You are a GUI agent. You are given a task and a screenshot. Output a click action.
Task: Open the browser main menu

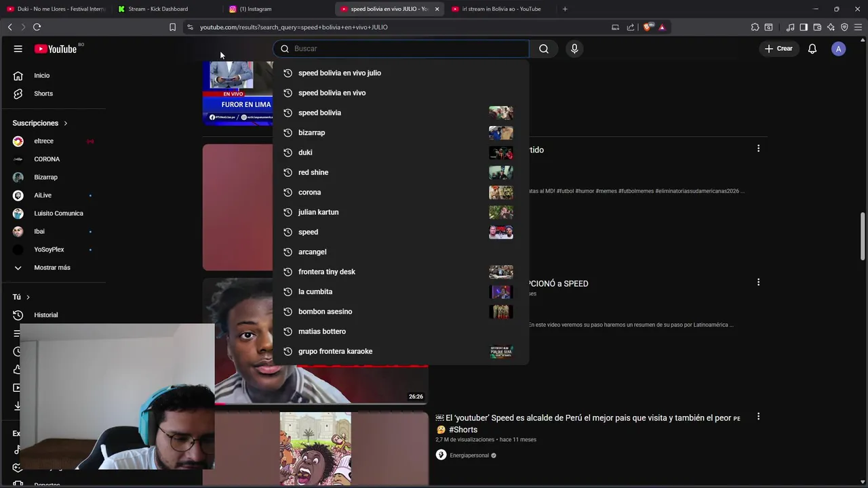[x=858, y=27]
